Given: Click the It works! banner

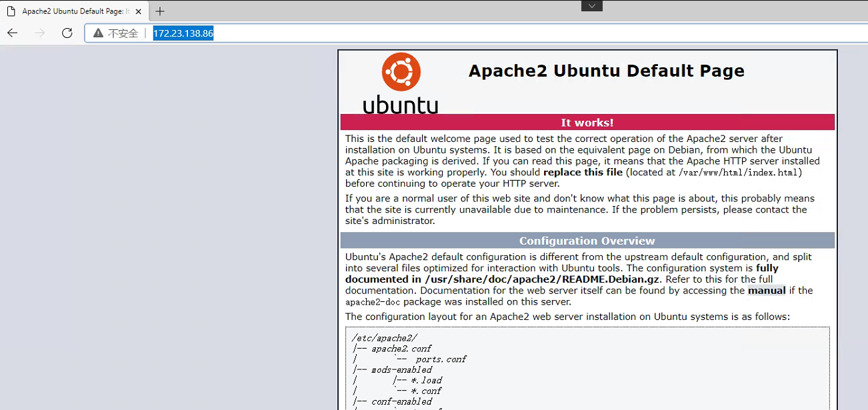Looking at the screenshot, I should [587, 122].
